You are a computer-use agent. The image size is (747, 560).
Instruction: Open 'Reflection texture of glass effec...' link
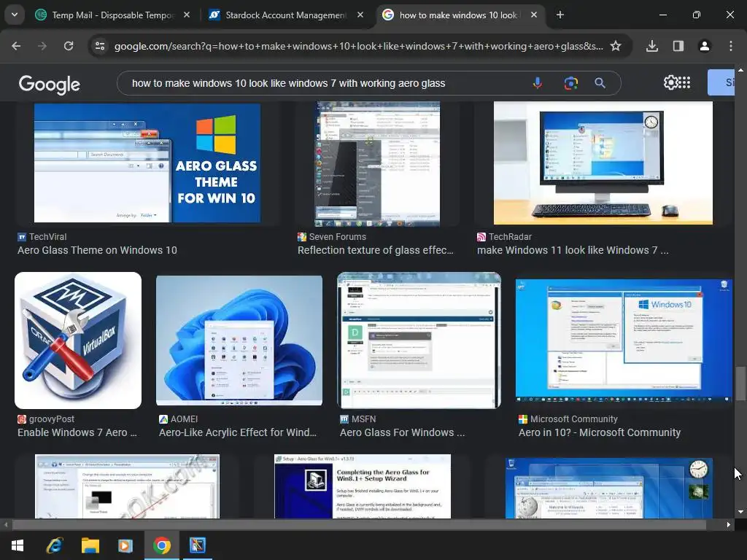click(376, 250)
